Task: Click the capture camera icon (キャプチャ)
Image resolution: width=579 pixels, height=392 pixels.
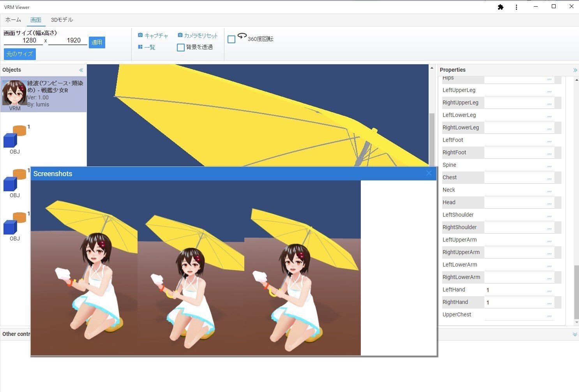Action: (140, 35)
